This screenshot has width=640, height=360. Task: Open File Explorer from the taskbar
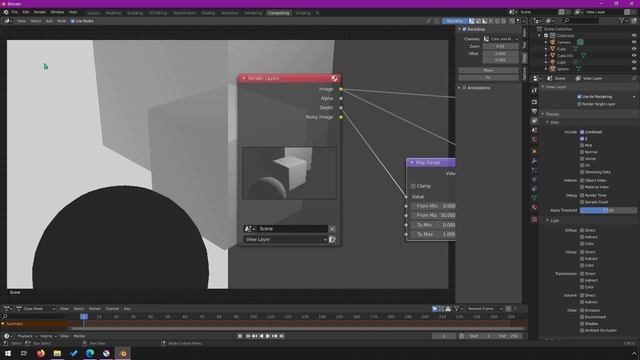click(57, 353)
